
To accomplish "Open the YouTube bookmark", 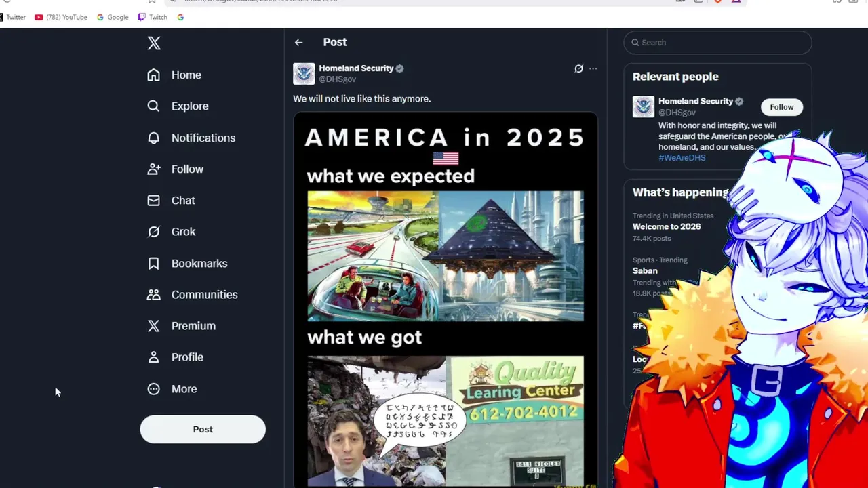I will point(61,17).
